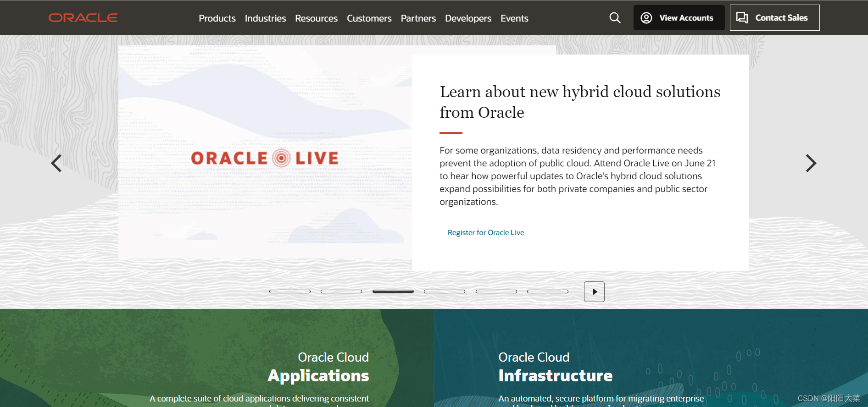Viewport: 868px width, 407px height.
Task: Open Oracle Cloud Infrastructure heading
Action: pos(556,367)
